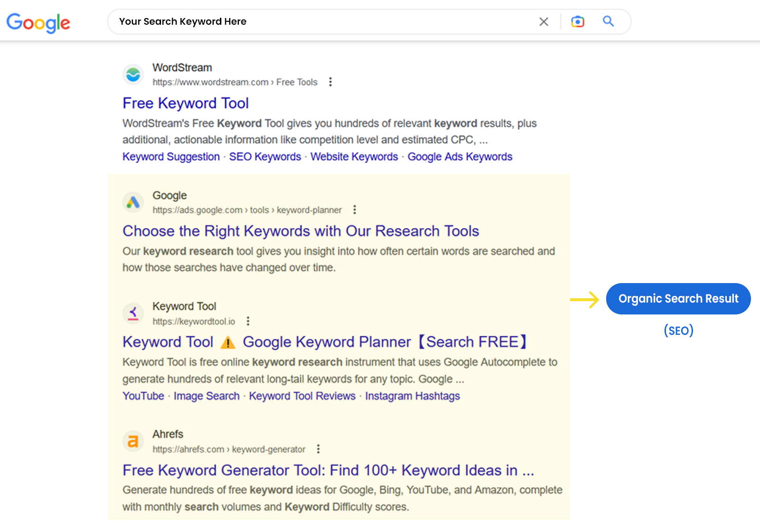760x532 pixels.
Task: Open YouTube sitelink
Action: click(x=143, y=396)
